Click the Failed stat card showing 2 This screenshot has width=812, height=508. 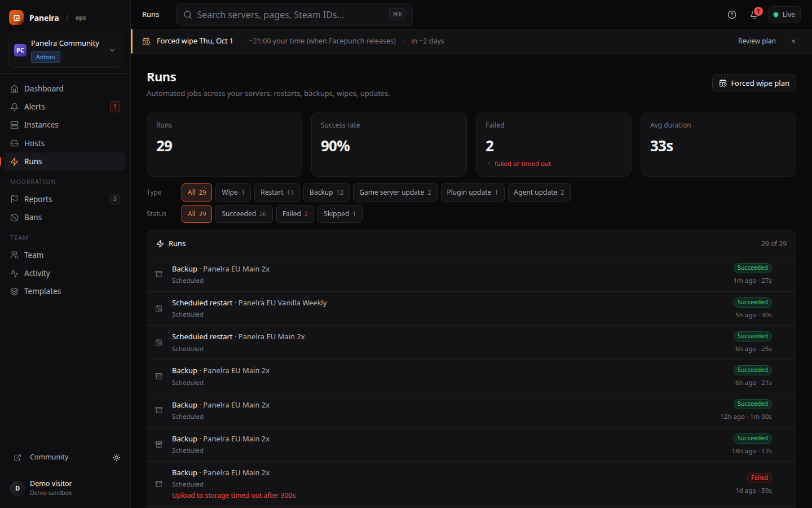pos(554,144)
